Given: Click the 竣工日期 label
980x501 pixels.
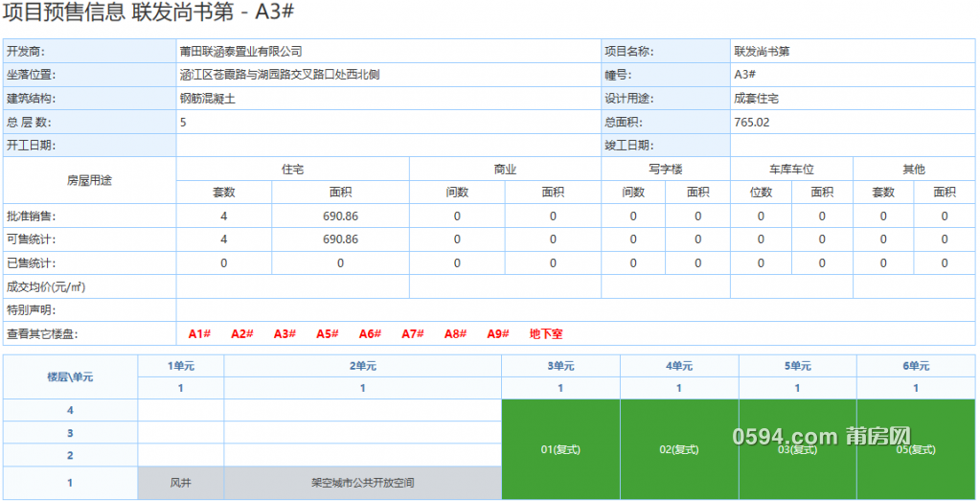Looking at the screenshot, I should point(629,146).
